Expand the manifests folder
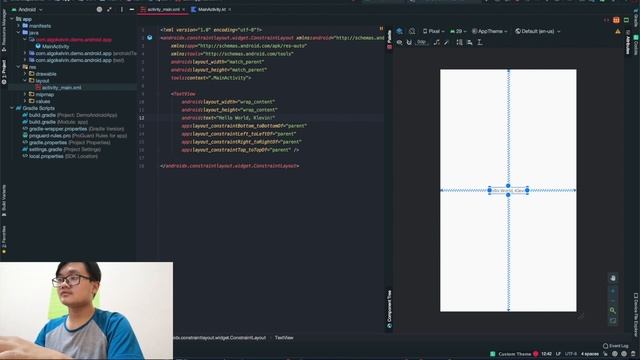 pyautogui.click(x=18, y=26)
